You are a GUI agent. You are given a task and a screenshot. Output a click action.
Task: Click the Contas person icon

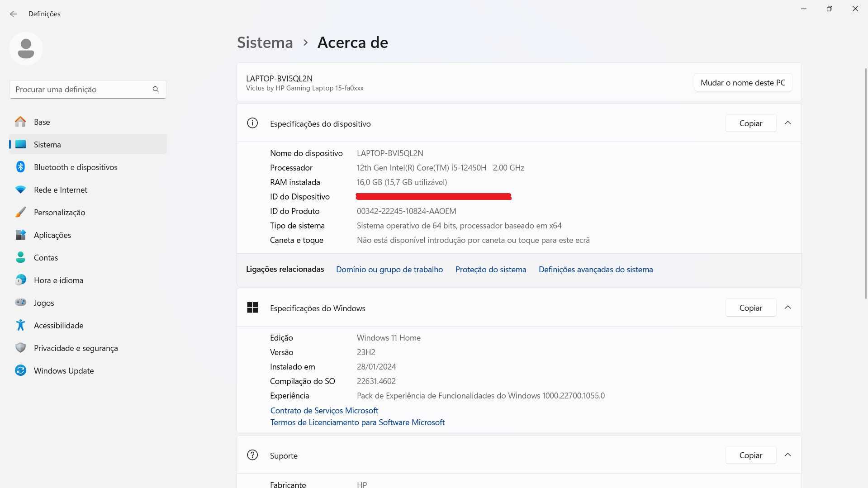coord(20,257)
